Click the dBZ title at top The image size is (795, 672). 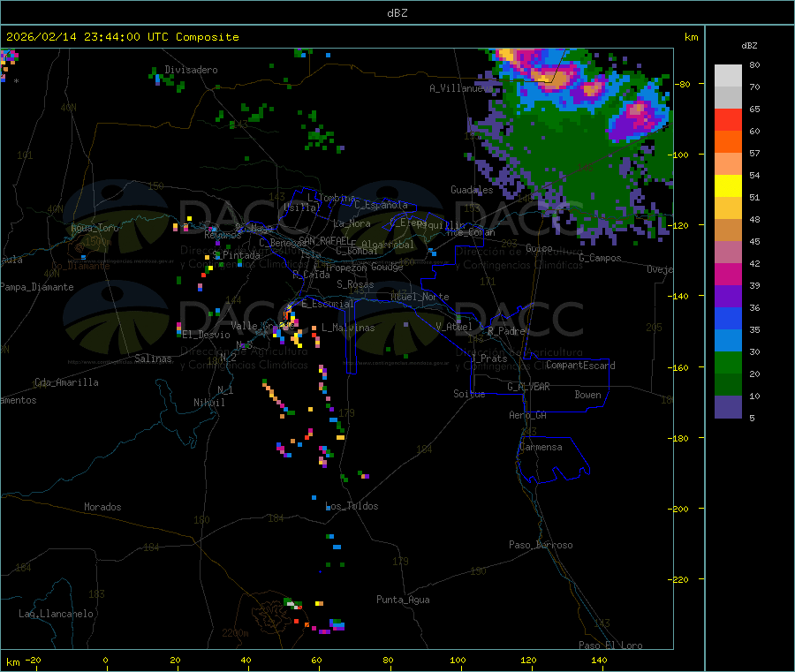pos(397,13)
